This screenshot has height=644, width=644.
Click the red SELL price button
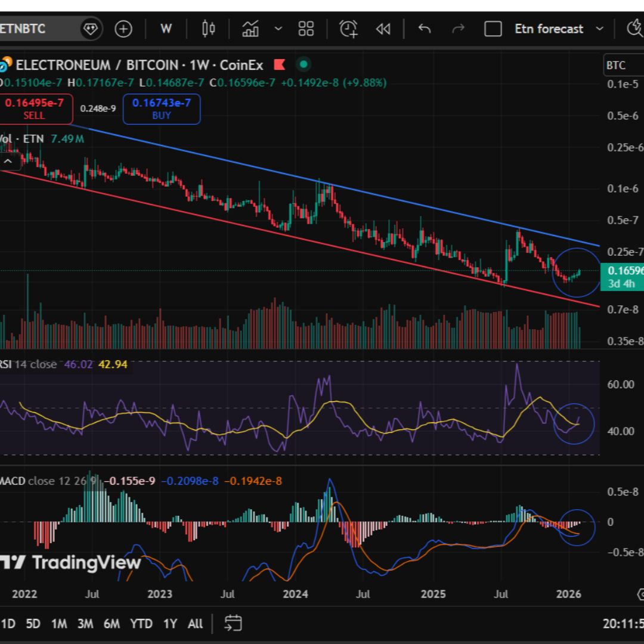click(x=34, y=109)
